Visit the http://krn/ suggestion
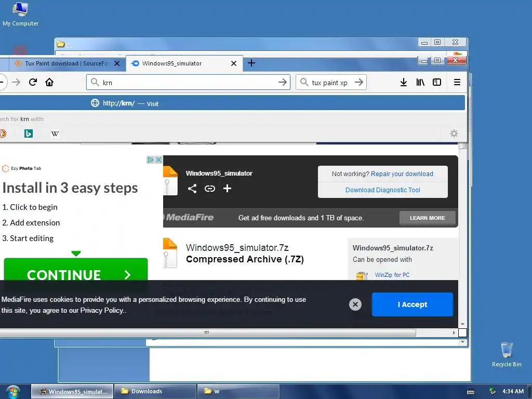This screenshot has height=399, width=532. pyautogui.click(x=232, y=103)
